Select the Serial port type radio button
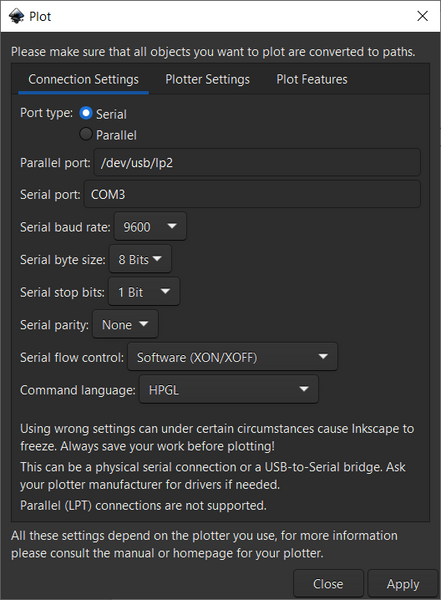This screenshot has height=600, width=441. click(86, 113)
